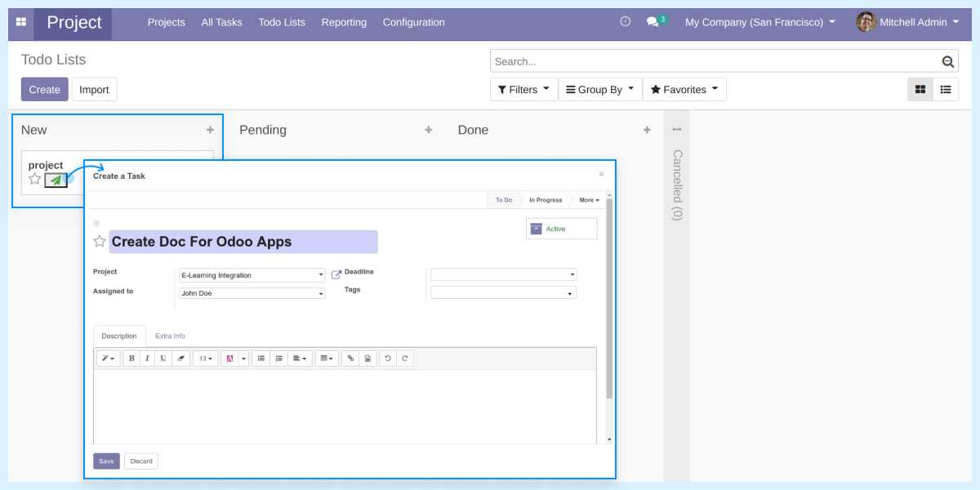Apply italic formatting in the editor toolbar

click(x=147, y=358)
